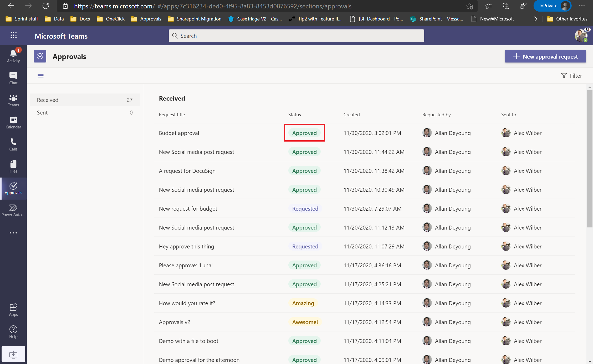Open Power Automate panel
The height and width of the screenshot is (364, 593).
coord(13,210)
